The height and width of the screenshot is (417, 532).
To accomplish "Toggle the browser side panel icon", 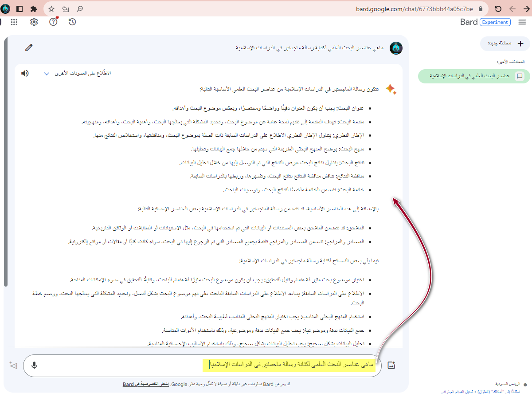I will click(20, 9).
